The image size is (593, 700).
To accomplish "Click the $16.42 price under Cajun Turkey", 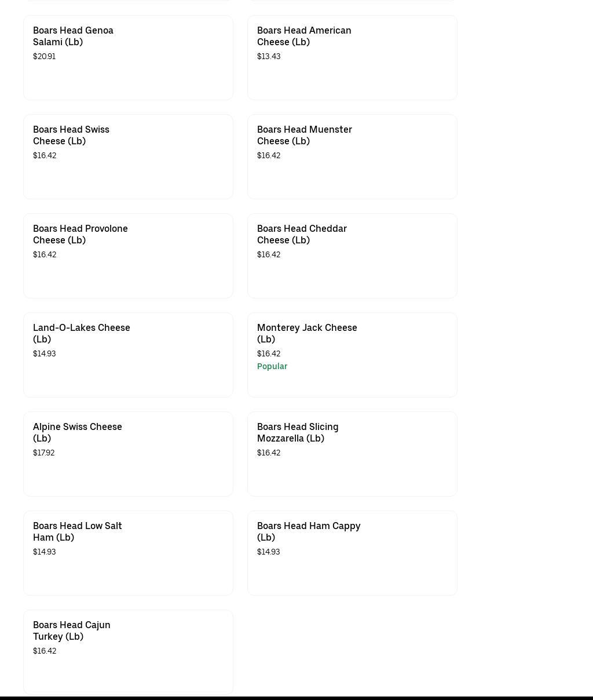I will (x=45, y=651).
